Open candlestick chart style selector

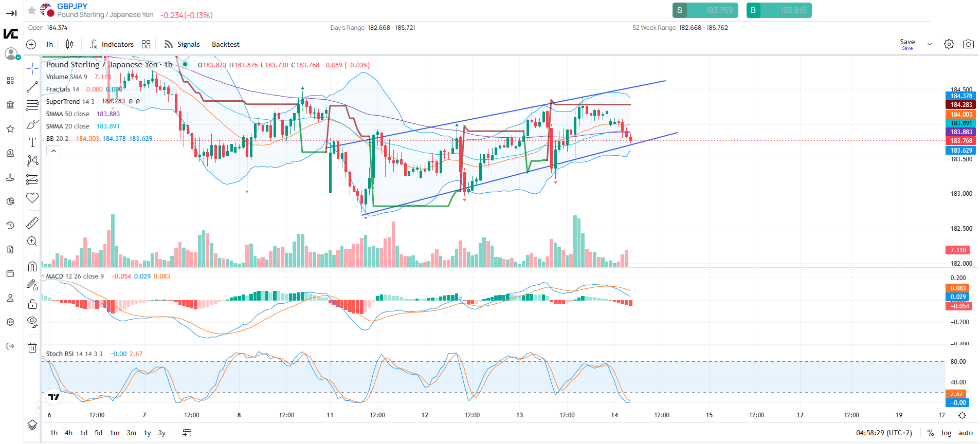[x=69, y=44]
